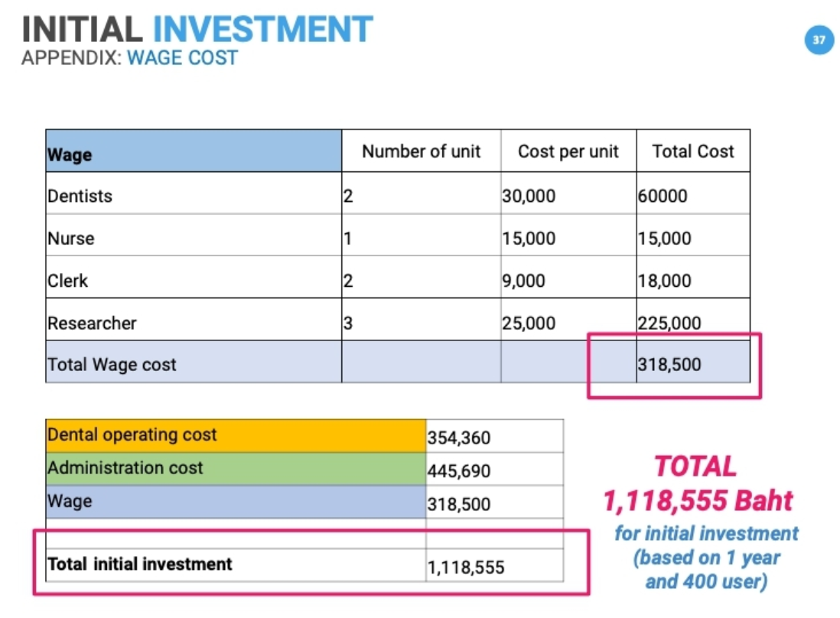Click the "Researcher" row label

(92, 324)
